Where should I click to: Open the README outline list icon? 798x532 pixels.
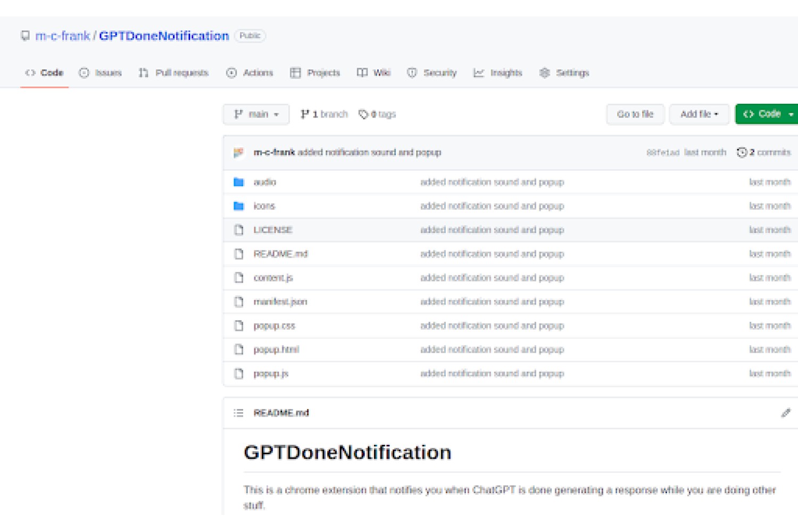(x=238, y=413)
